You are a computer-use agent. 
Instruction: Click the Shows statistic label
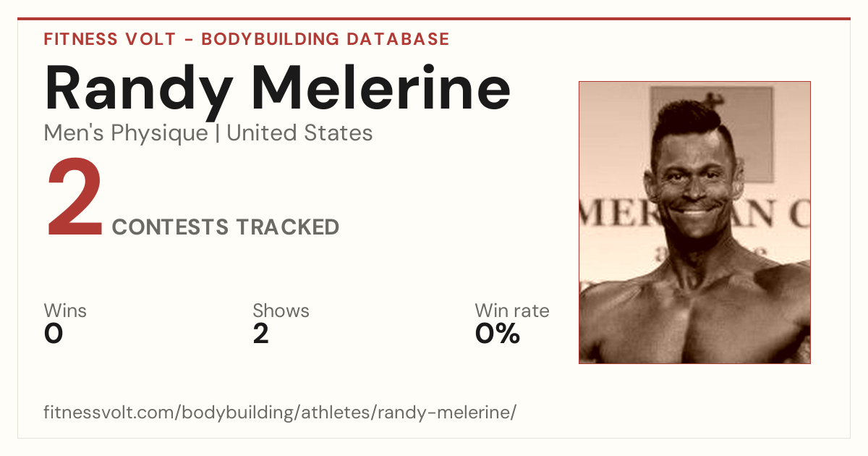coord(281,311)
